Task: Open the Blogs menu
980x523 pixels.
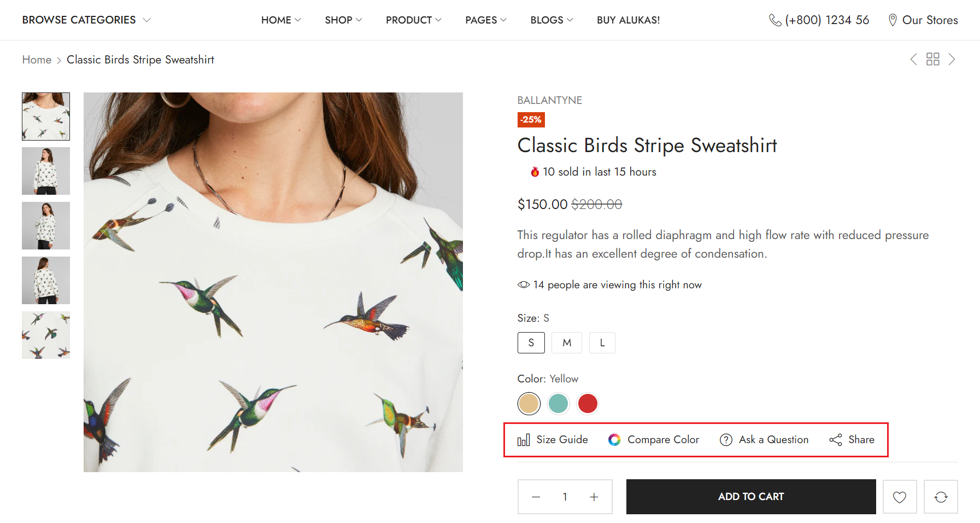Action: coord(551,20)
